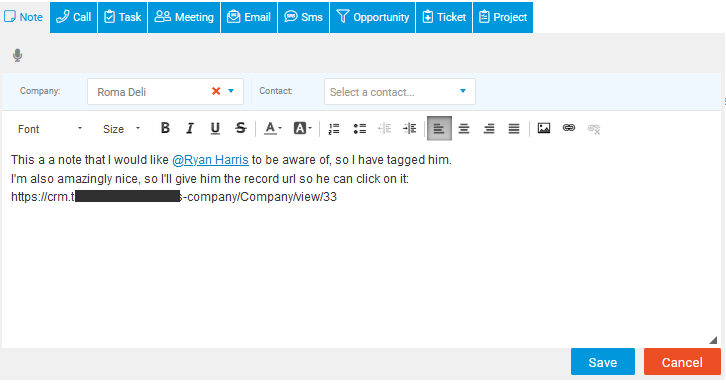The height and width of the screenshot is (384, 726).
Task: Open the Font dropdown
Action: click(50, 129)
